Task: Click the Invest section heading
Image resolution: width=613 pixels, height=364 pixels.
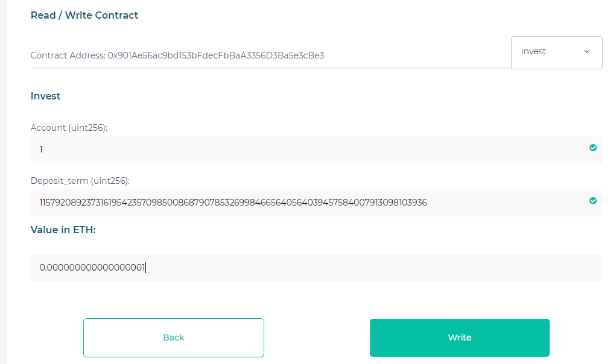Action: (x=45, y=96)
